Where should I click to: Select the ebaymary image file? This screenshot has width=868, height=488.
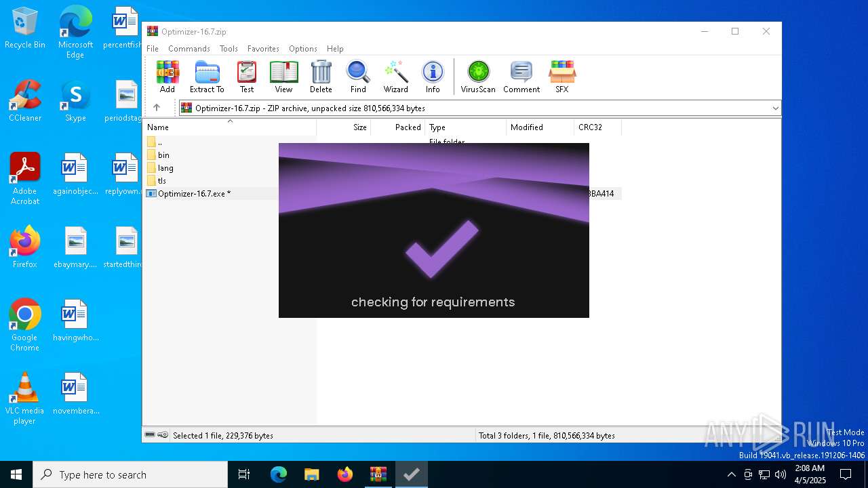coord(75,248)
